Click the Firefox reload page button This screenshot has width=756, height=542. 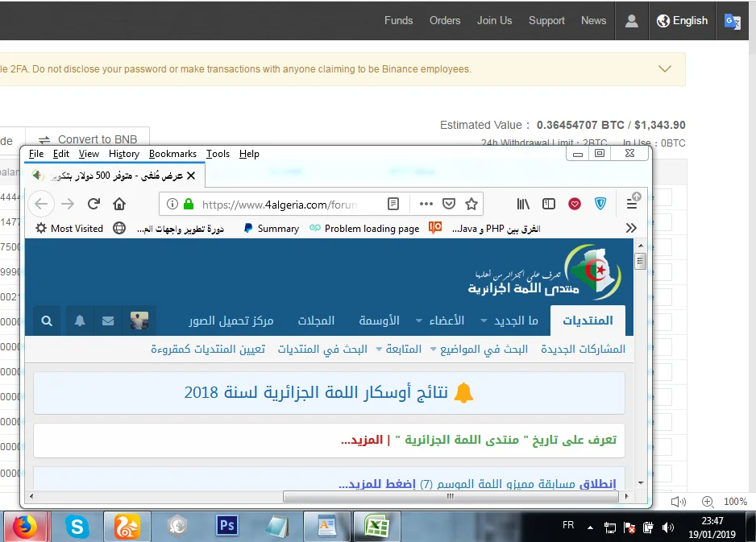94,204
